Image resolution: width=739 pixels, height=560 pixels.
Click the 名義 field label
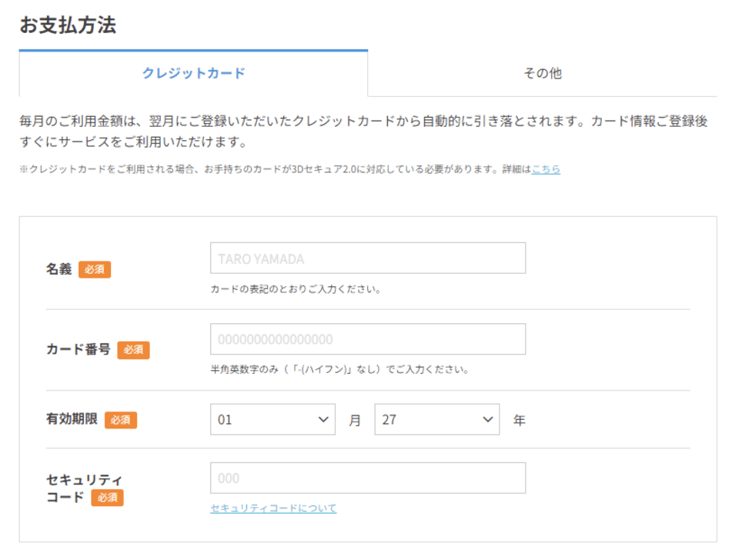pos(59,269)
